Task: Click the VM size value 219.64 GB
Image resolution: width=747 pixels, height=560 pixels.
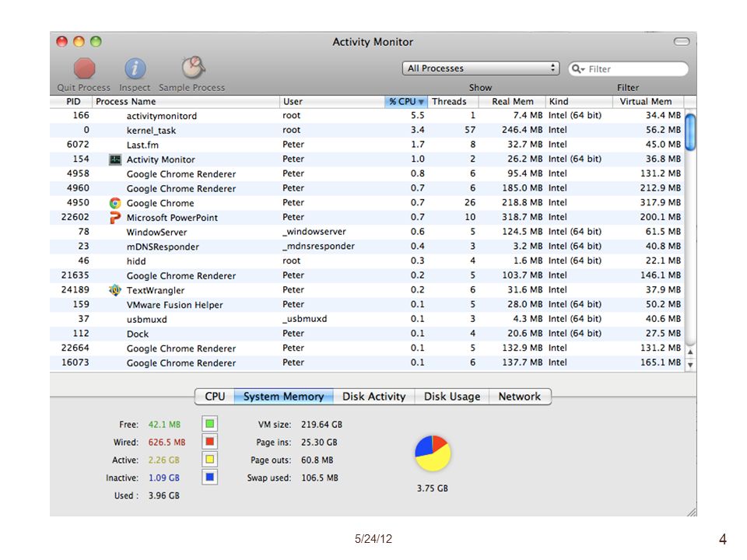Action: 321,425
